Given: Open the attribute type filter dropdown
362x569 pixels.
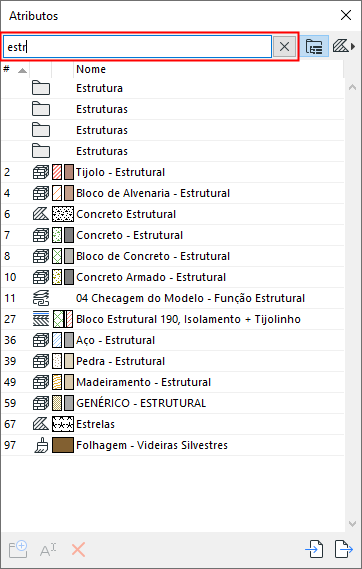Looking at the screenshot, I should click(x=344, y=46).
